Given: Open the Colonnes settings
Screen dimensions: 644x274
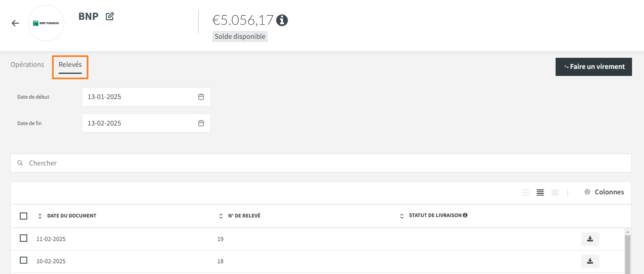Looking at the screenshot, I should 604,192.
